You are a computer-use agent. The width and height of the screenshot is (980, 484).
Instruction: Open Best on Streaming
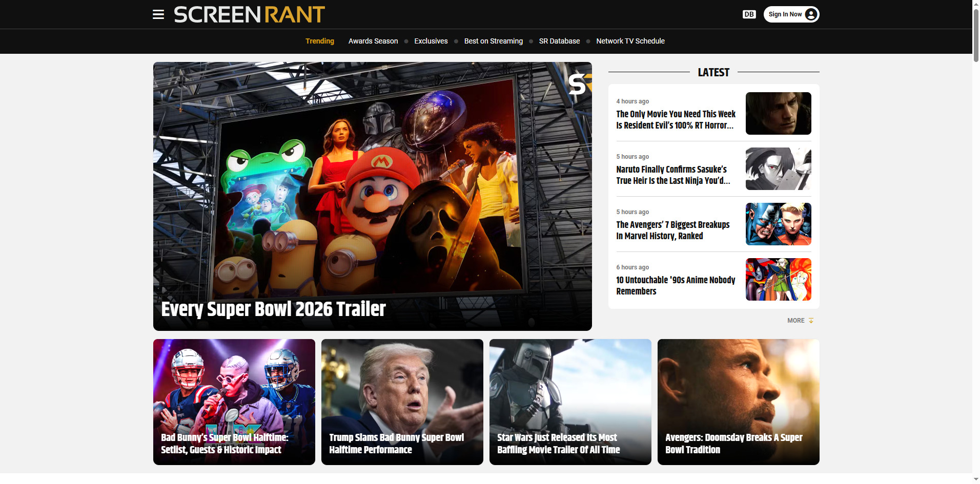494,41
